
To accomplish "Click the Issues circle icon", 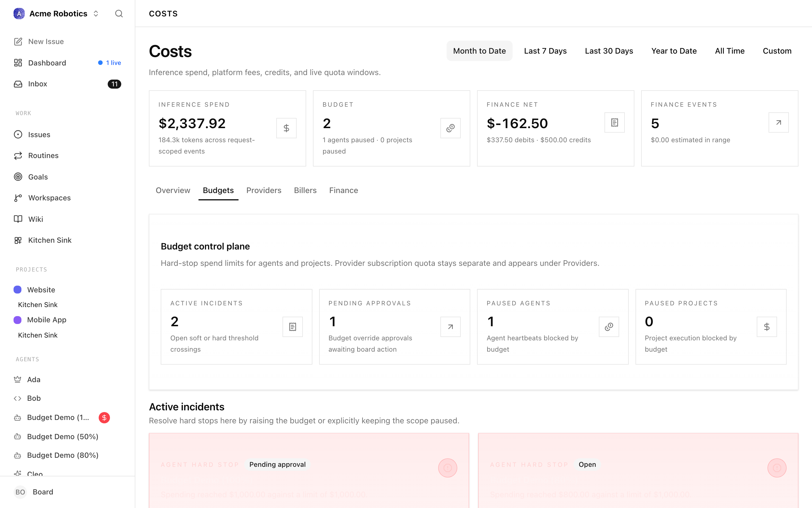I will (x=18, y=134).
